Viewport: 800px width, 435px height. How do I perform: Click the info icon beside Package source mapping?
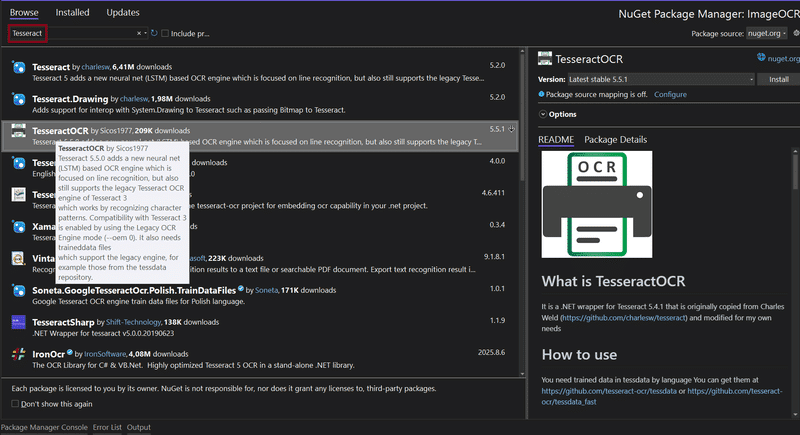pyautogui.click(x=541, y=94)
